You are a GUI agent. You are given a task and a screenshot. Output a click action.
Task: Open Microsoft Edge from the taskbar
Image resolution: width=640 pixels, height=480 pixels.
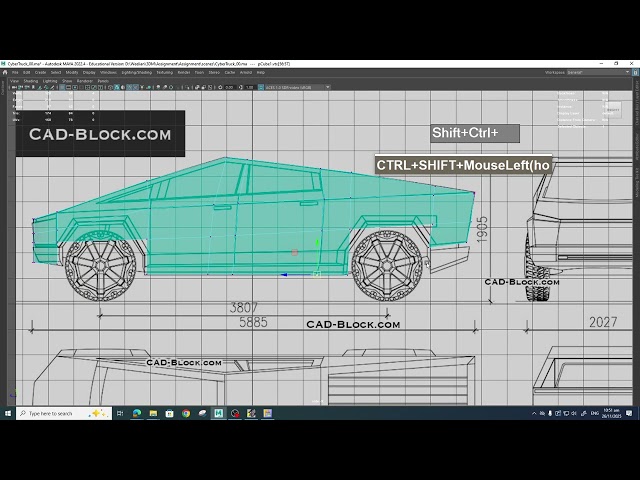[137, 413]
